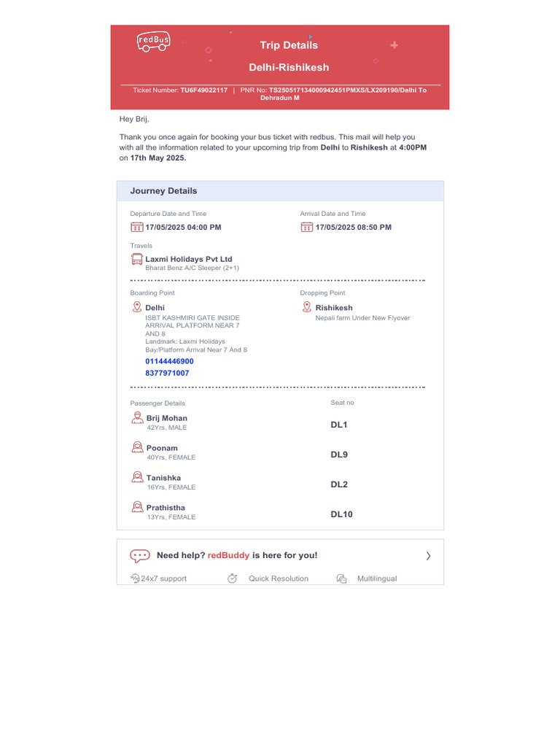Click the Tanishka passenger avatar icon
Screen dimensions: 560x747
137,477
